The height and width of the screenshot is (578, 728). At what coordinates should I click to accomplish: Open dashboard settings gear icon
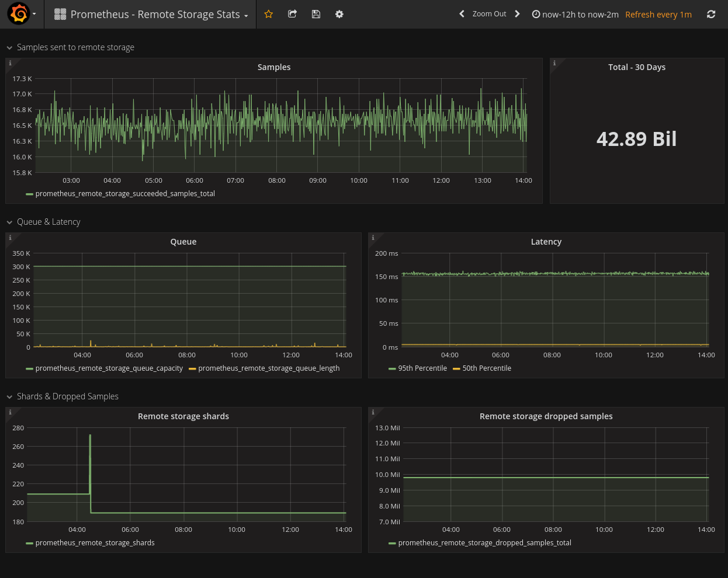[x=339, y=14]
